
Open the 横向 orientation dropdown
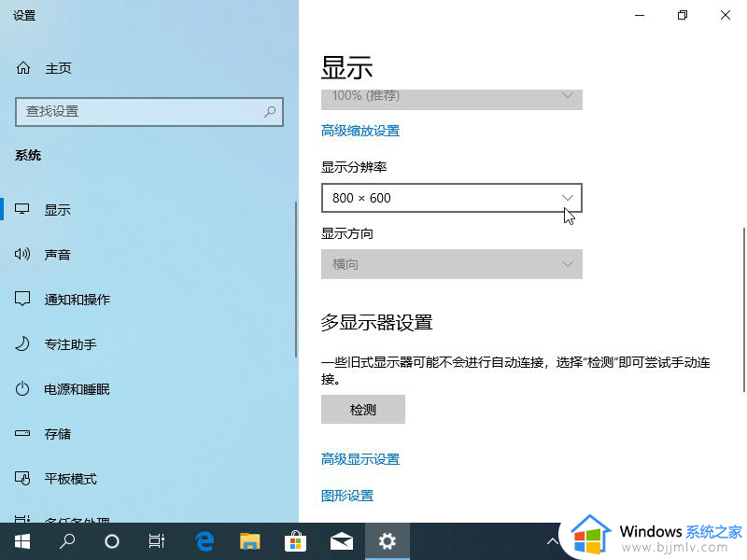coord(452,264)
